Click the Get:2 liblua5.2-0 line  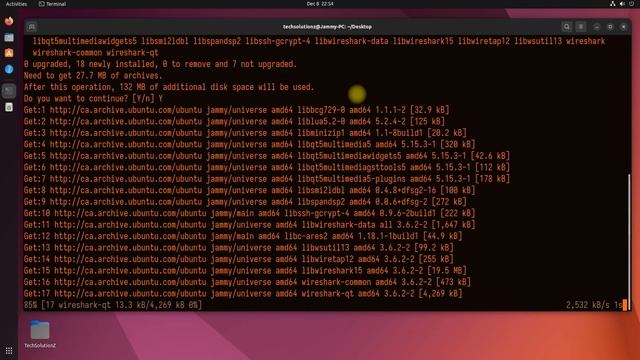pyautogui.click(x=234, y=122)
